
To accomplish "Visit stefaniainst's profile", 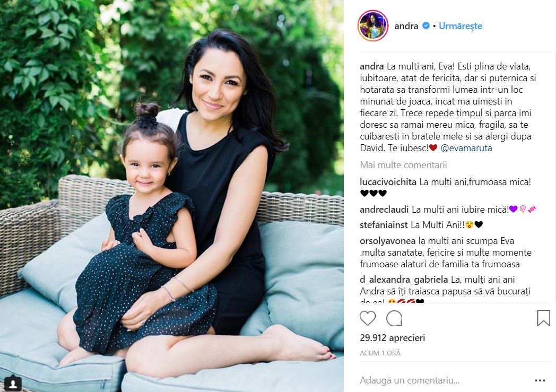I will (384, 225).
